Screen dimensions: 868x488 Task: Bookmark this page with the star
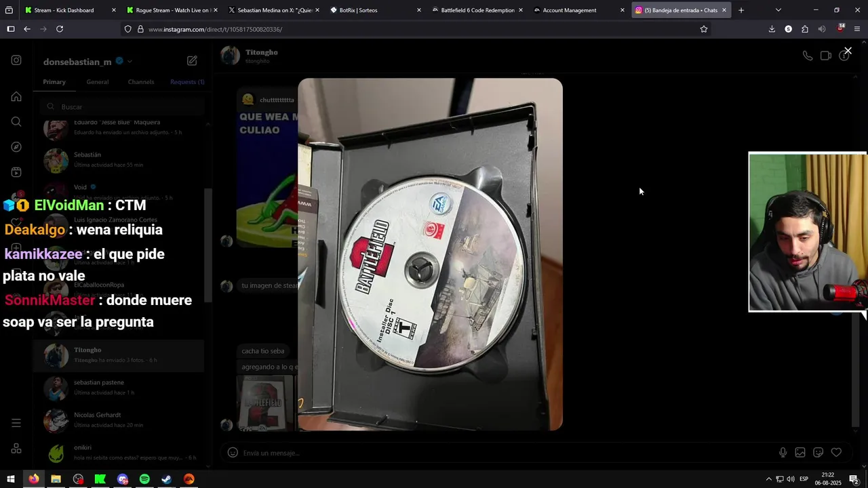click(704, 29)
